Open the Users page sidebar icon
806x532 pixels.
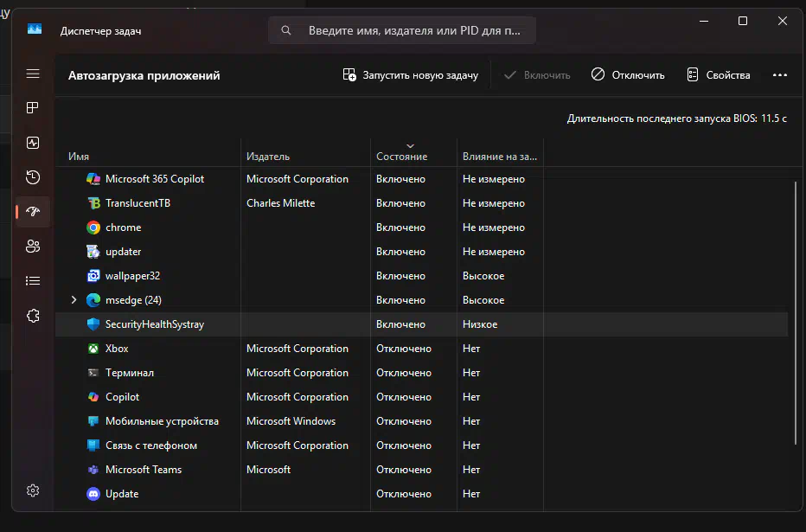(x=33, y=247)
